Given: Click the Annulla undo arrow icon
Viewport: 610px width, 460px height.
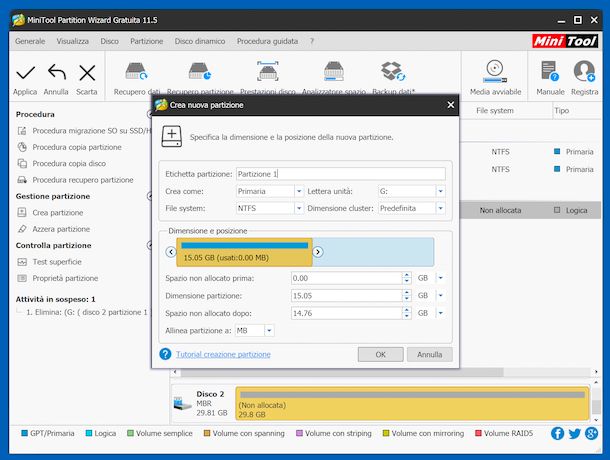Looking at the screenshot, I should tap(56, 73).
